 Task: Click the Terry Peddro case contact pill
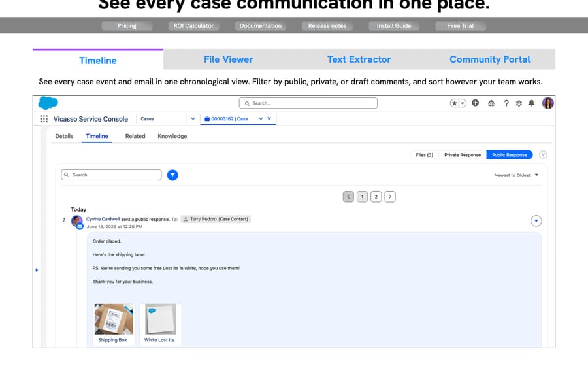click(x=216, y=219)
